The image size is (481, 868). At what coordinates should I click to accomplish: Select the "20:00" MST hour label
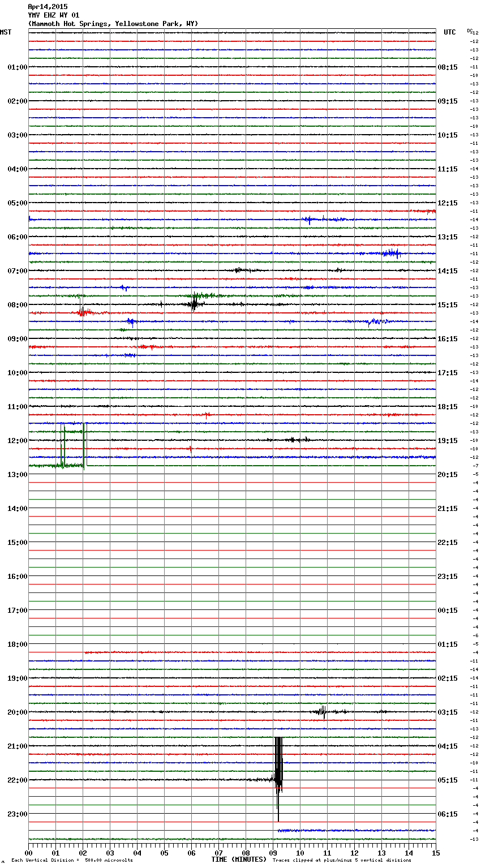(18, 712)
